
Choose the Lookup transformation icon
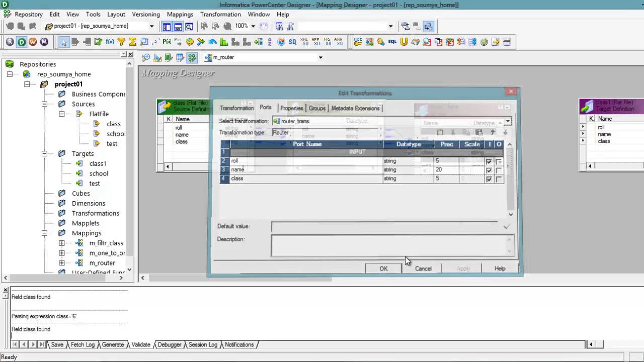(x=144, y=42)
